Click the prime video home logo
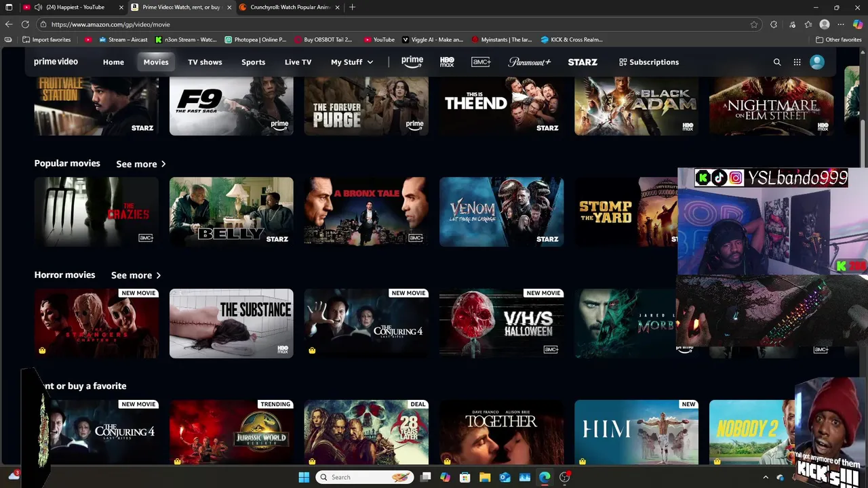The height and width of the screenshot is (488, 868). tap(56, 62)
